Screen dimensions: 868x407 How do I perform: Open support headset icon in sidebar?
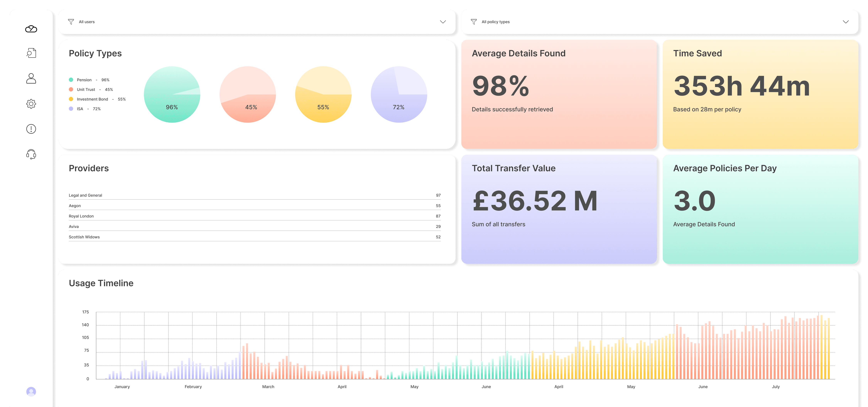pos(31,154)
